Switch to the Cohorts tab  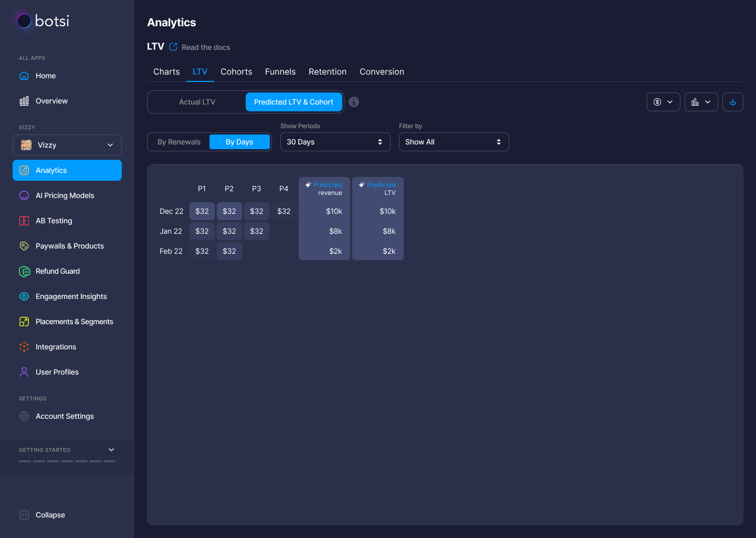(x=236, y=71)
